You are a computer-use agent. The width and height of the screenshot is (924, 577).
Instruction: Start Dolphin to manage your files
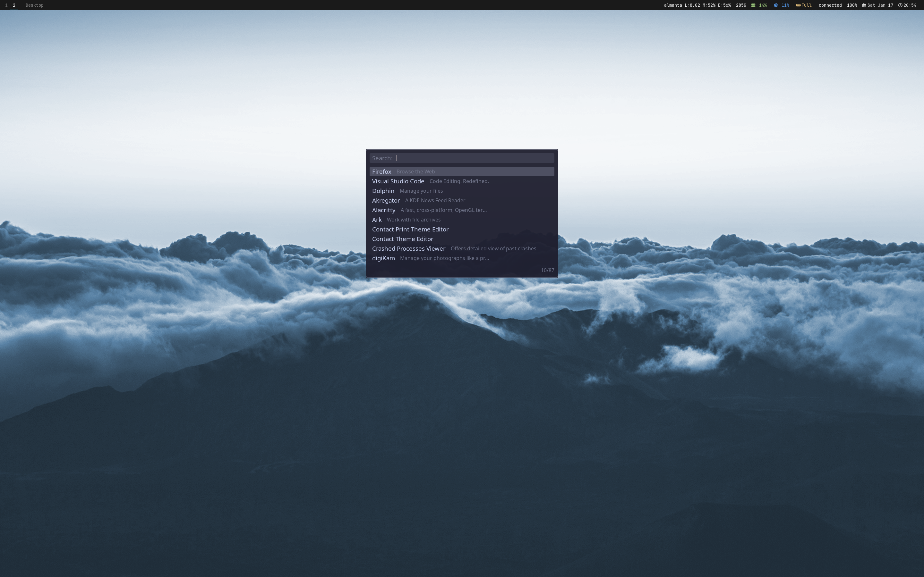coord(383,191)
